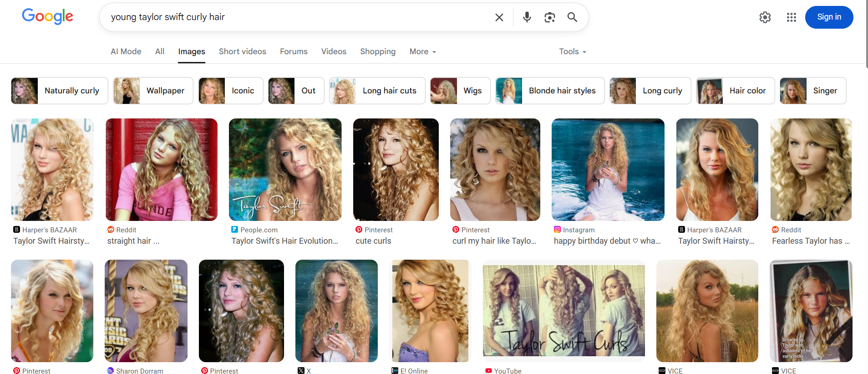
Task: Start voice search with the microphone icon
Action: (527, 17)
